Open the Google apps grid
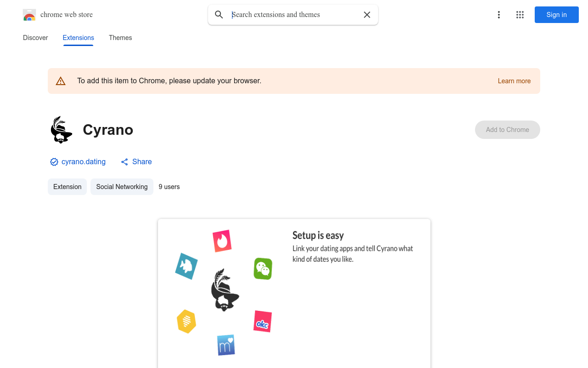 [x=520, y=15]
